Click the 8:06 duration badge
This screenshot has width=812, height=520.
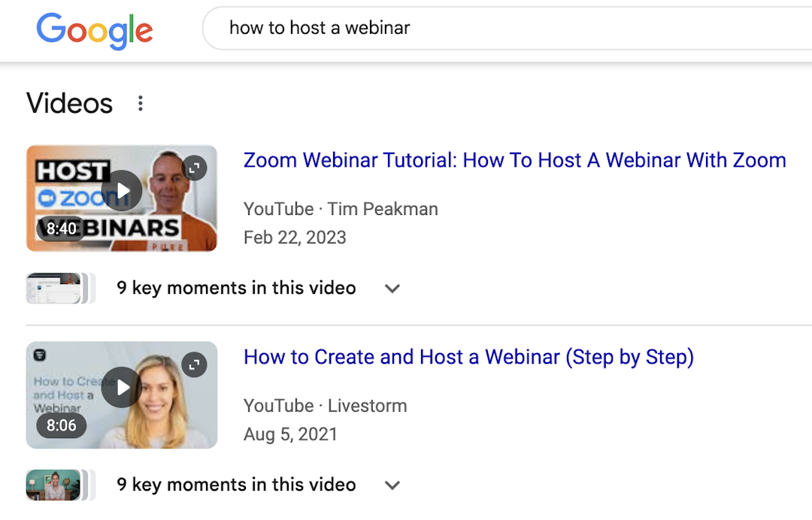[61, 425]
